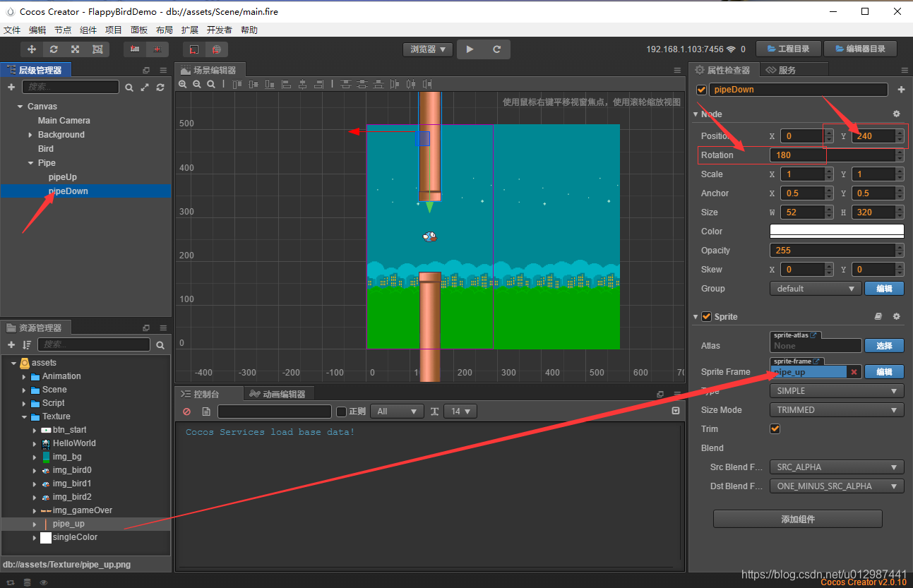This screenshot has height=588, width=913.
Task: Click the play preview button
Action: pos(470,49)
